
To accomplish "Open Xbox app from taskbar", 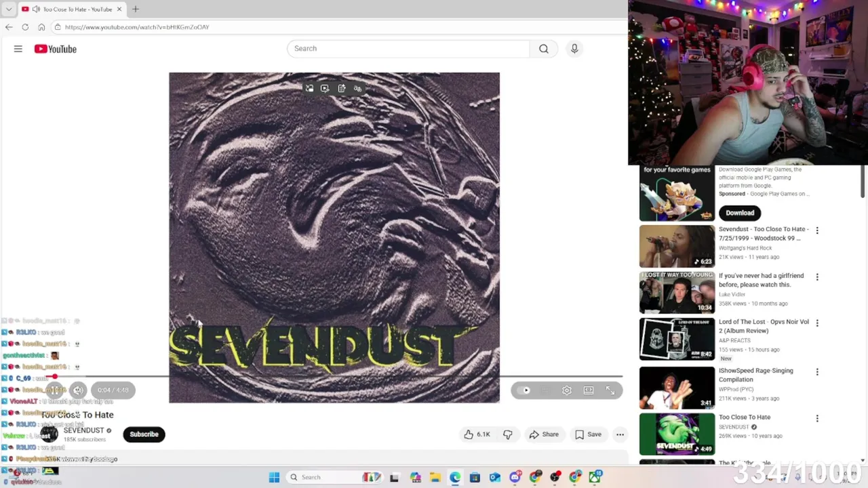I will coord(595,477).
